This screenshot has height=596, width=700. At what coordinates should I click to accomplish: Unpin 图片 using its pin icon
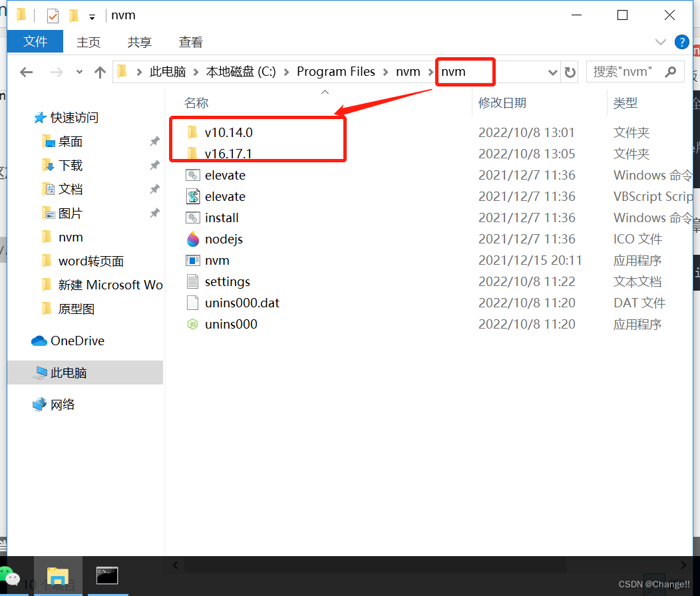point(154,213)
